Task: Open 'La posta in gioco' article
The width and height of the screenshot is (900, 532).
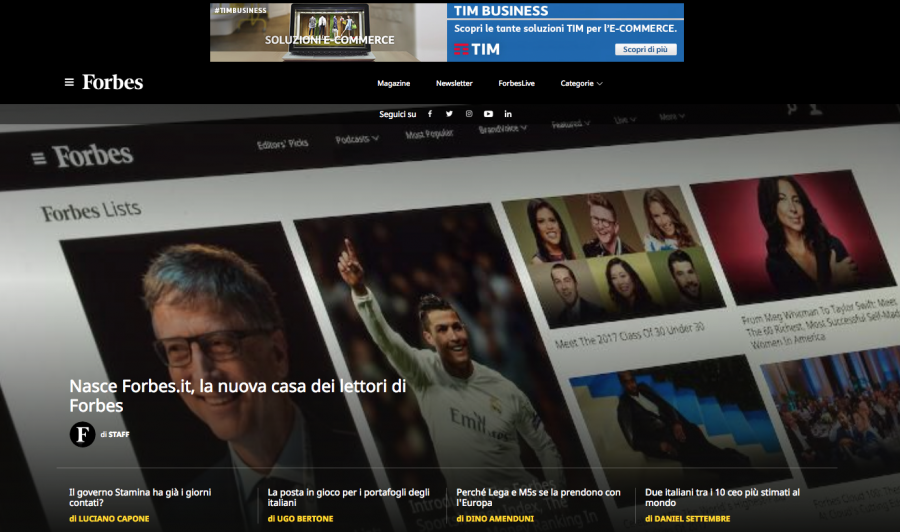Action: coord(348,497)
